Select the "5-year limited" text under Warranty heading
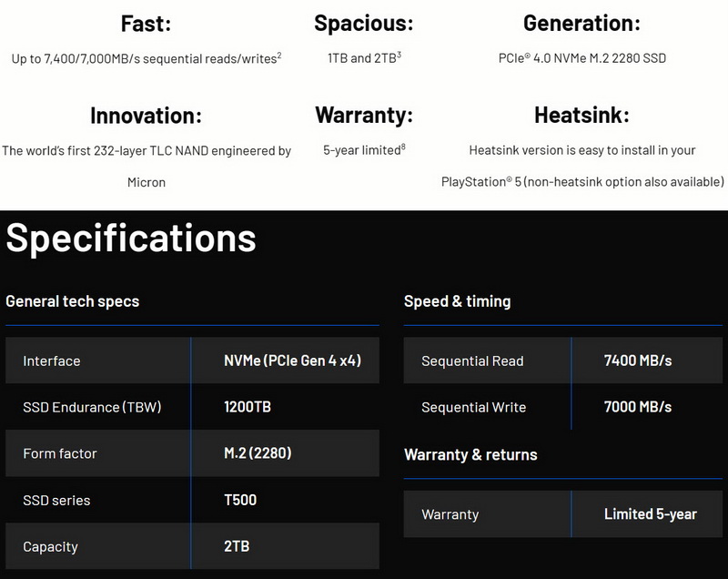Image resolution: width=728 pixels, height=579 pixels. 364,150
